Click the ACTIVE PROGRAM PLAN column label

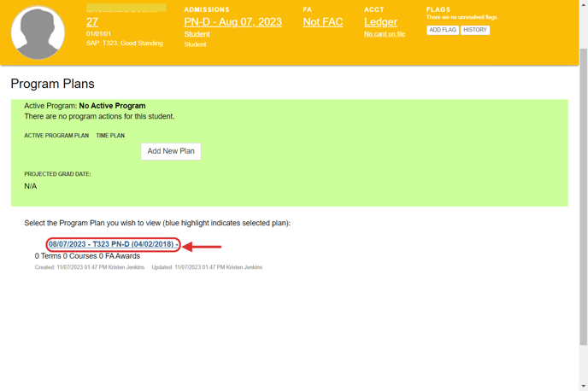tap(56, 136)
